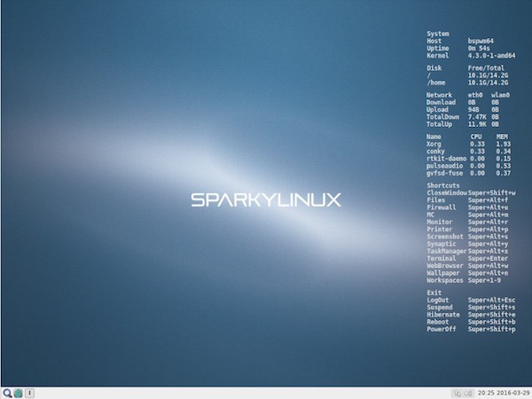
Task: Click the System heading in the Conky panel
Action: 438,34
